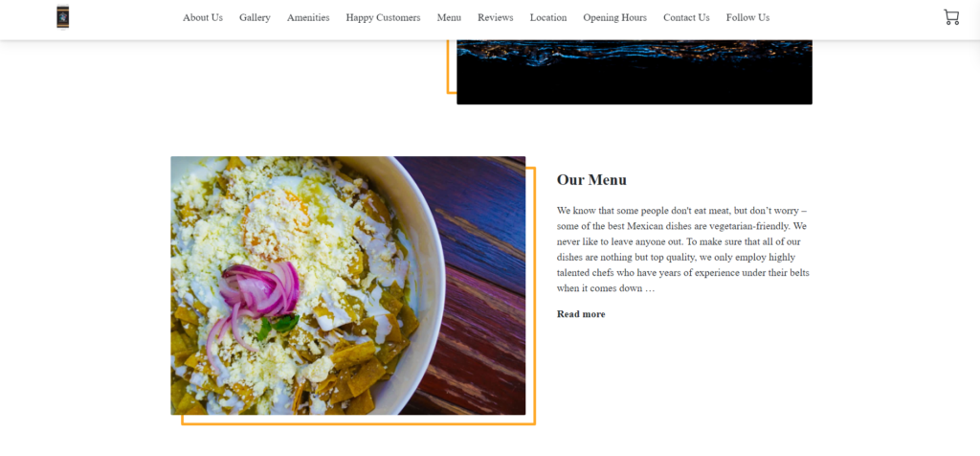The image size is (980, 456).
Task: Open Follow Us link in header
Action: pyautogui.click(x=747, y=17)
